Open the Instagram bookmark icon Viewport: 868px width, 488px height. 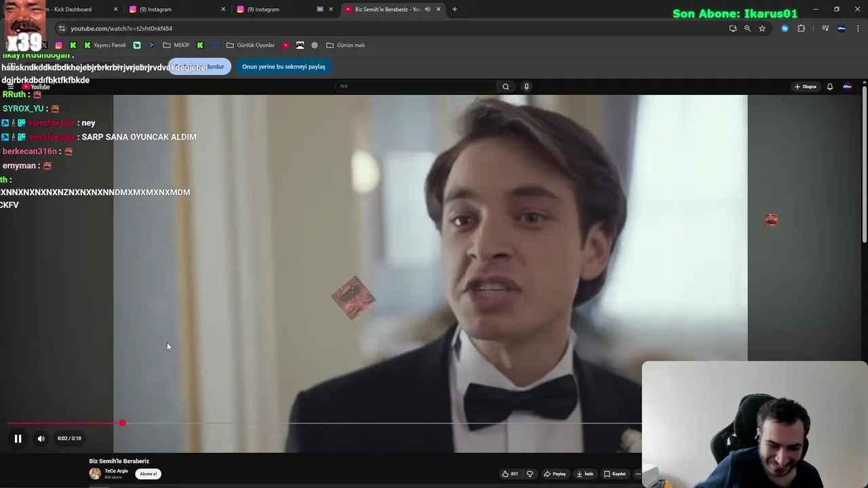point(58,45)
